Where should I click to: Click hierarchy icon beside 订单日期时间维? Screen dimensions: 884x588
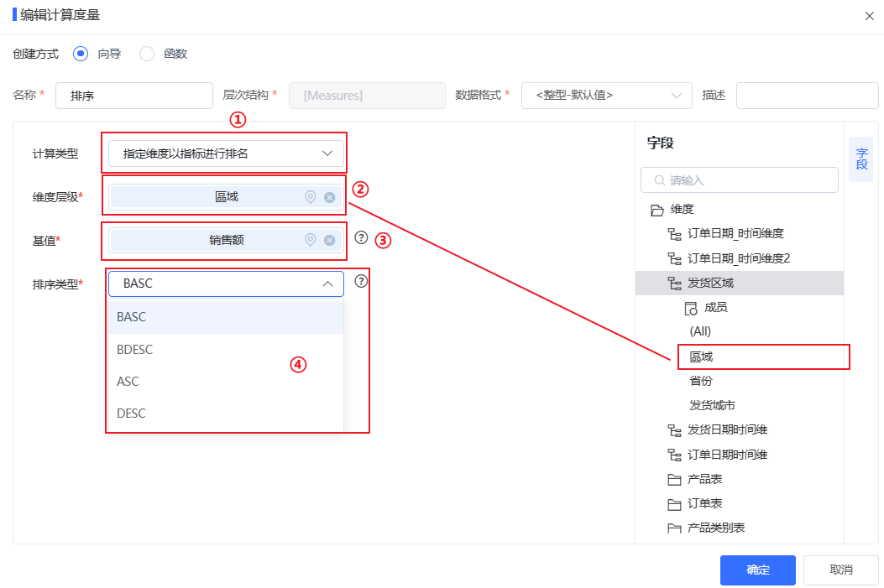(x=674, y=455)
